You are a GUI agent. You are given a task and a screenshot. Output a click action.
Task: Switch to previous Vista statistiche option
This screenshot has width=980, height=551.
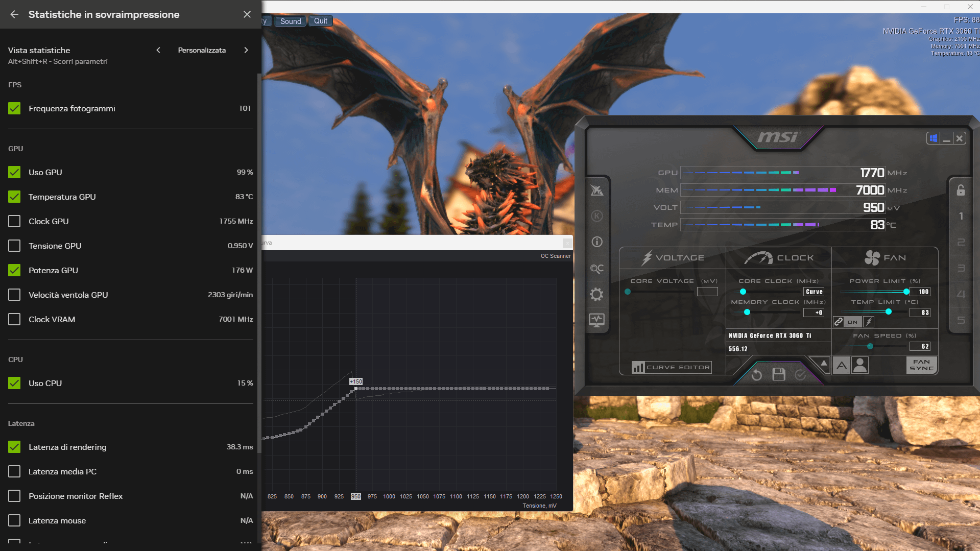tap(158, 50)
